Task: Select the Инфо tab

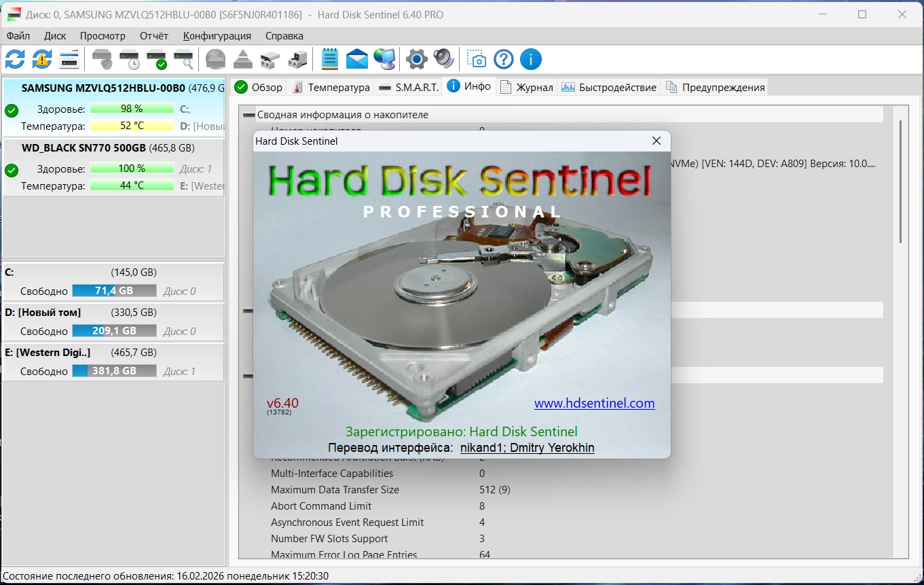Action: click(469, 86)
